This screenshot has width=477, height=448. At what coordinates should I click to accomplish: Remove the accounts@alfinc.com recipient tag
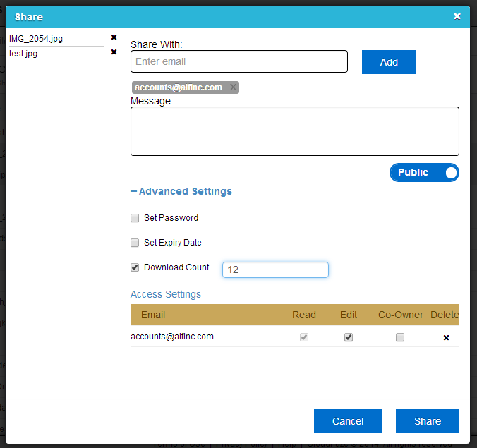coord(233,87)
